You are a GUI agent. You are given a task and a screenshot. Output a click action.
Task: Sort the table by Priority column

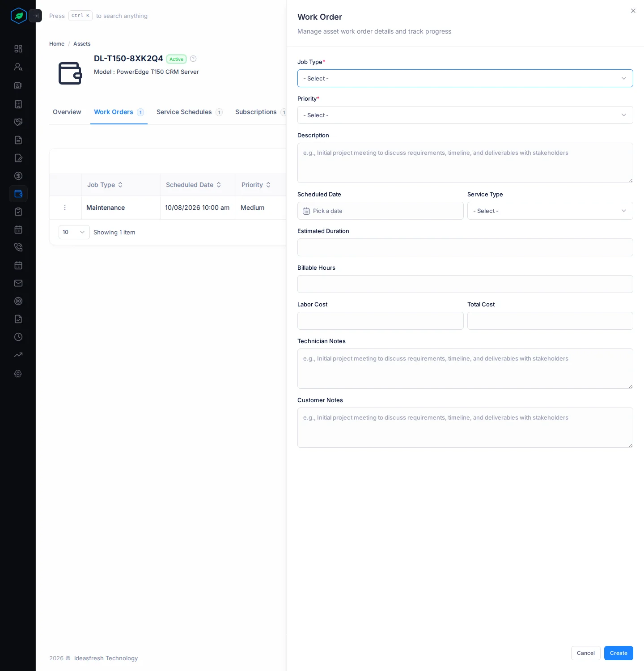[256, 185]
